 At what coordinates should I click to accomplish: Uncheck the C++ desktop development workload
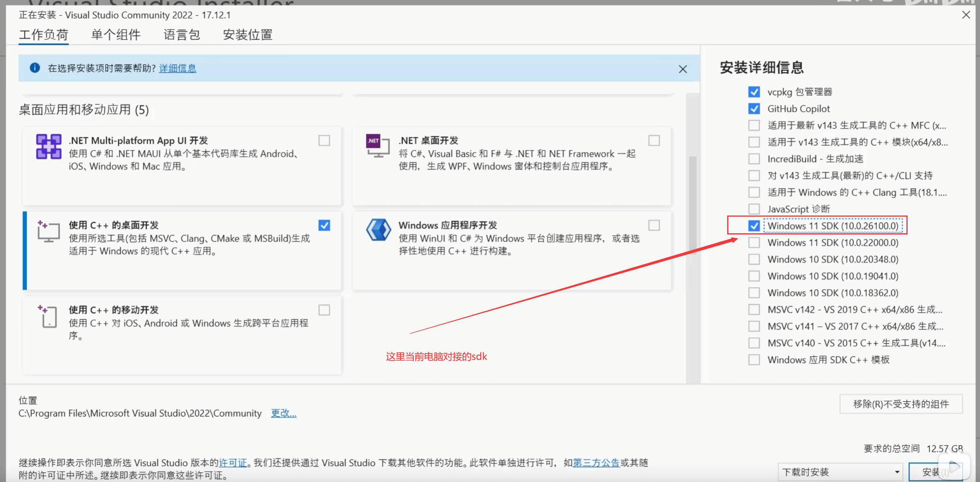coord(324,225)
